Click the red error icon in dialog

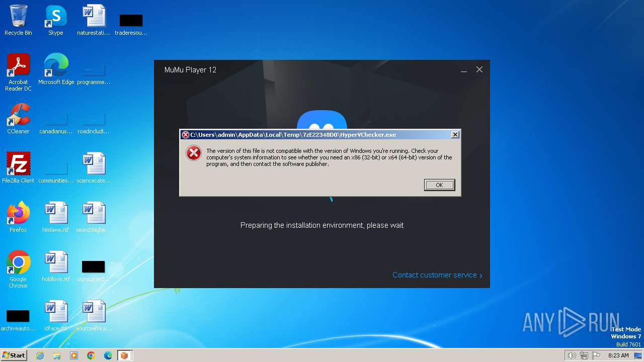[194, 153]
